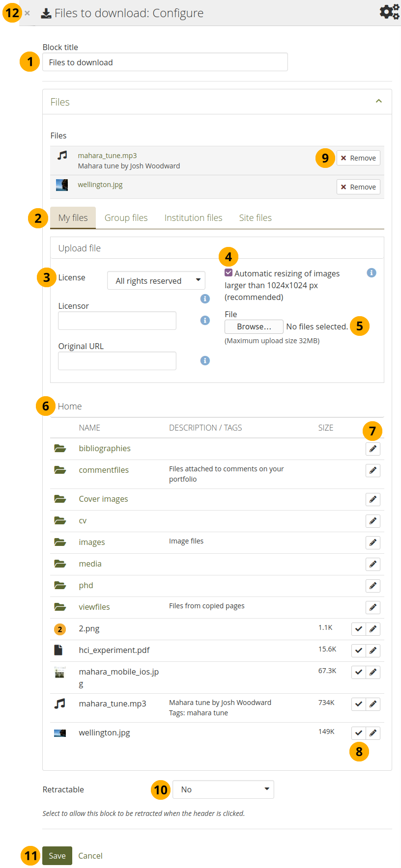This screenshot has width=401, height=868.
Task: Uncheck automatic resizing of images checkbox
Action: pyautogui.click(x=229, y=272)
